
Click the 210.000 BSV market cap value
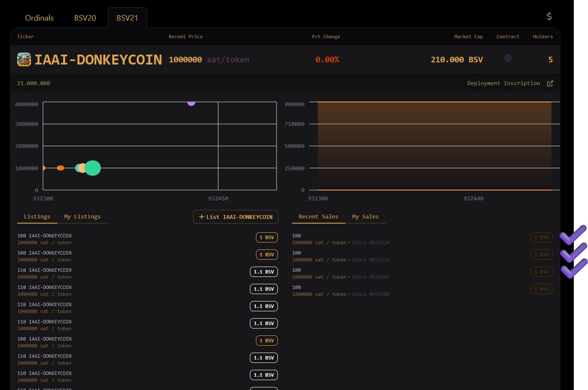457,60
